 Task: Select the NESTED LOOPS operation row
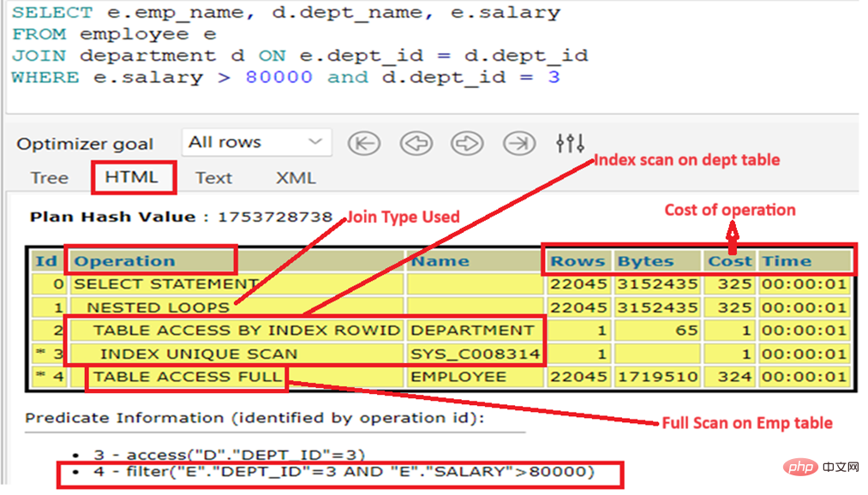tap(159, 307)
